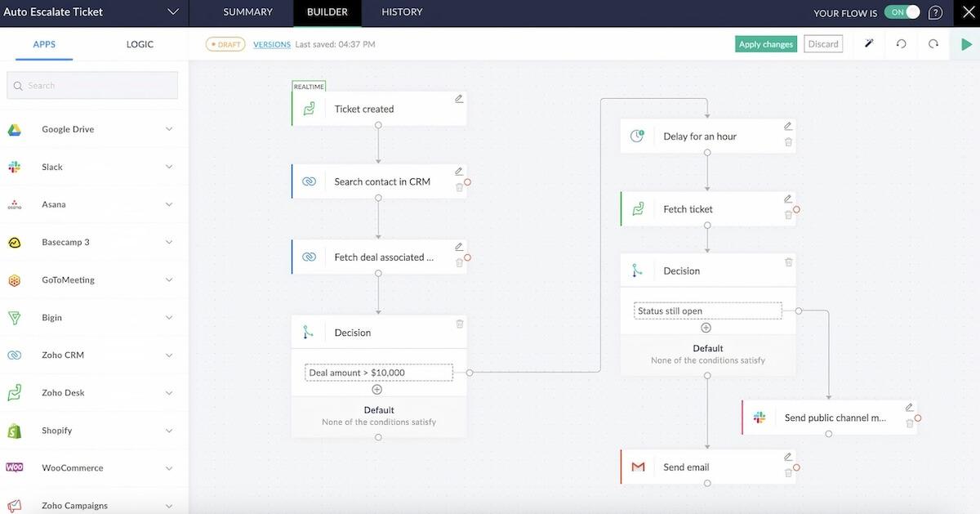Viewport: 980px width, 514px height.
Task: Expand the Basecamp 3 app chevron
Action: 169,242
